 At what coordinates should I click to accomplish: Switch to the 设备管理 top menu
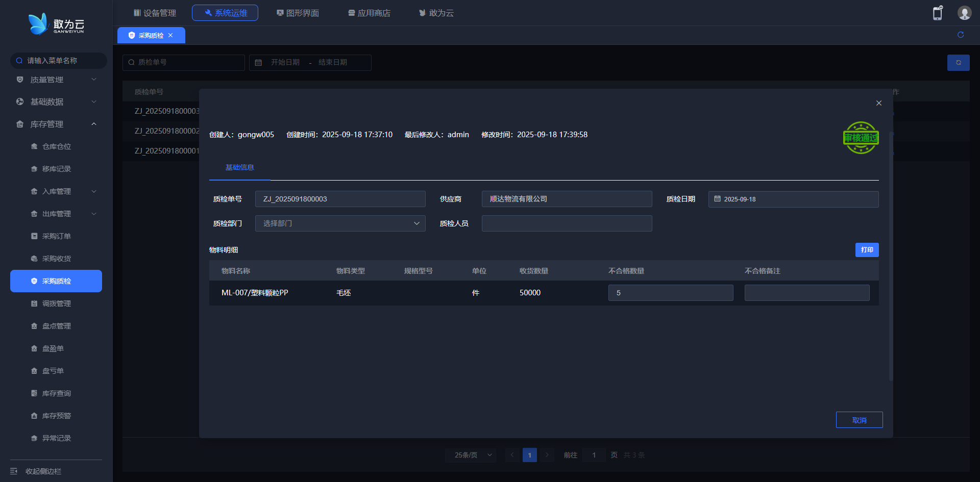(x=155, y=13)
